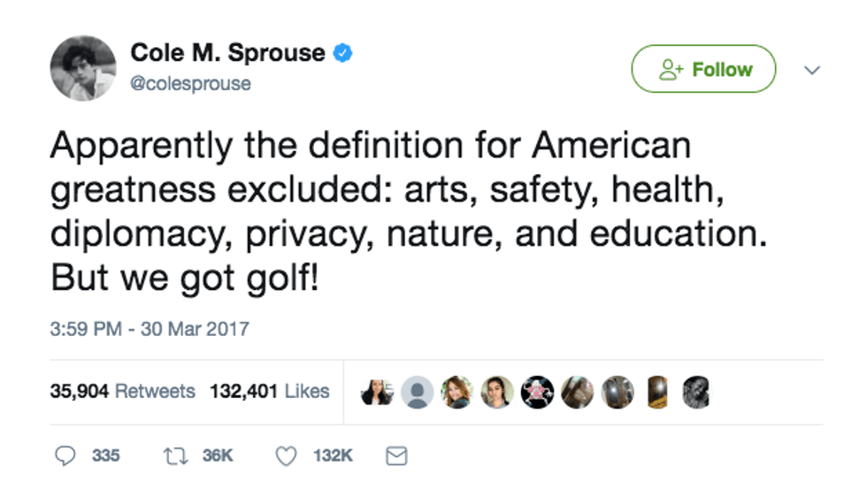Open the 3:59 PM - 30 Mar 2017 timestamp
This screenshot has width=867, height=504.
pos(150,329)
